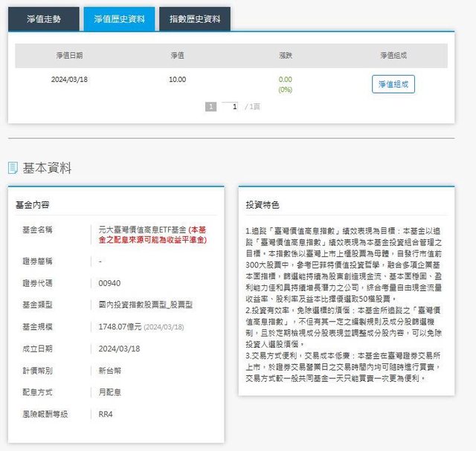This screenshot has height=451, width=476.
Task: Click the securities code 00940
Action: click(x=109, y=283)
